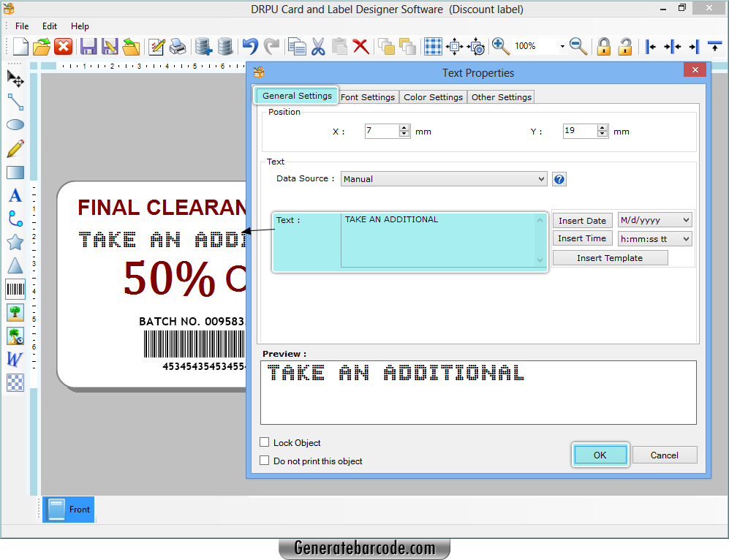Viewport: 729px width, 560px height.
Task: Select the Pencil tool
Action: pos(15,148)
